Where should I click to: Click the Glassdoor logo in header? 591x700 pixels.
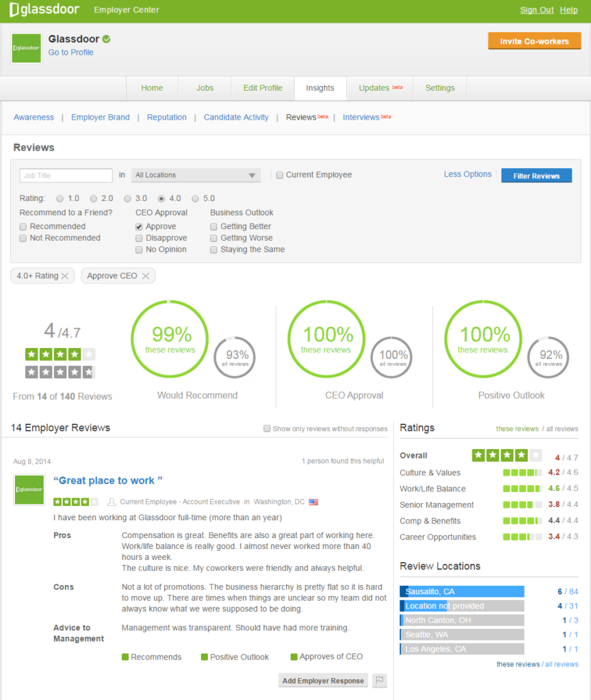click(44, 10)
